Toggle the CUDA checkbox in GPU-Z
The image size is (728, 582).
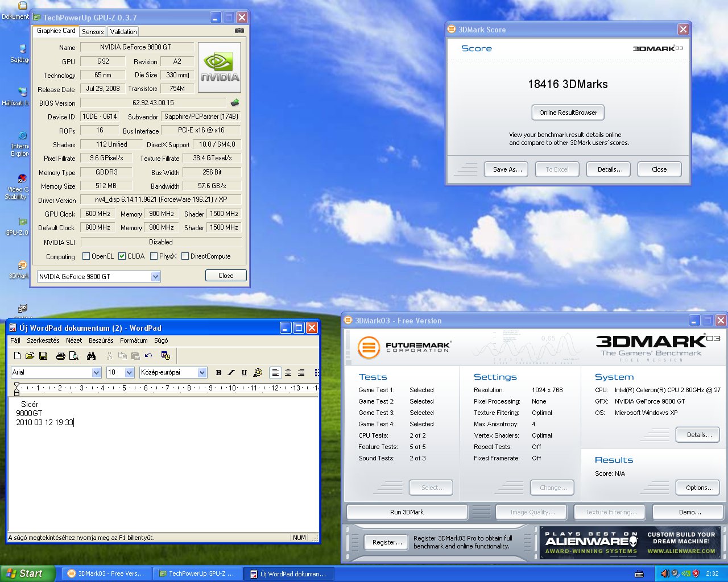[122, 256]
